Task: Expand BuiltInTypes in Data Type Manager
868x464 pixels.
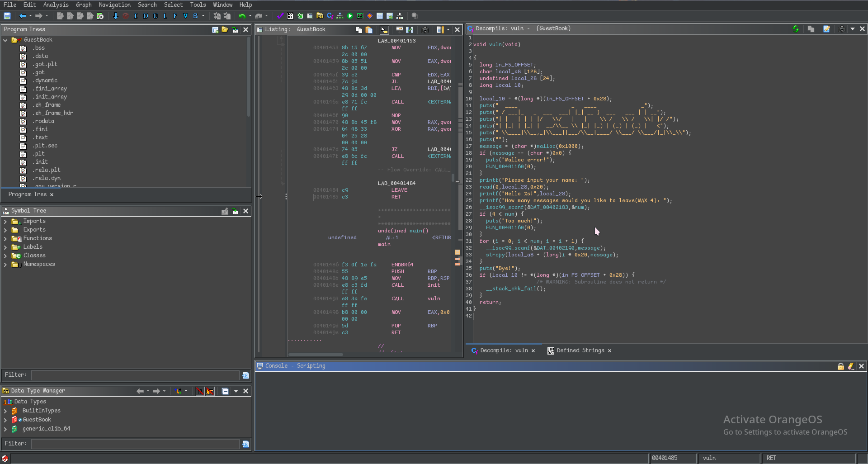Action: pos(5,411)
